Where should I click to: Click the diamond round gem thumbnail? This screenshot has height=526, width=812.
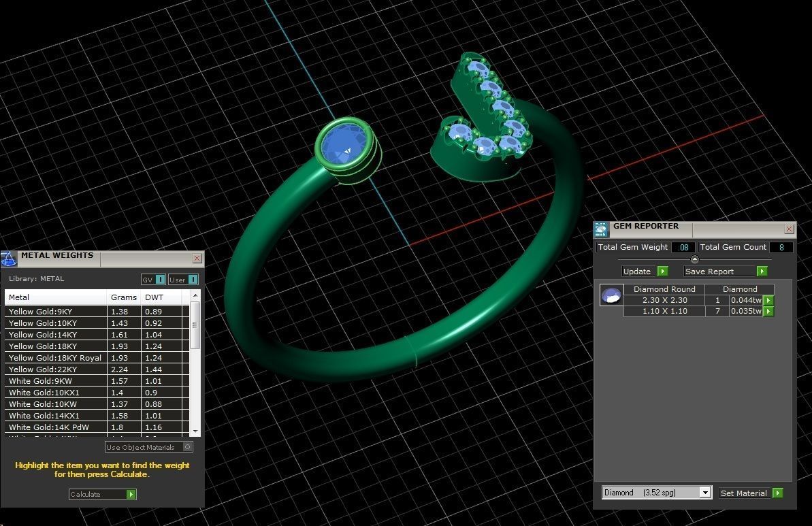tap(611, 295)
